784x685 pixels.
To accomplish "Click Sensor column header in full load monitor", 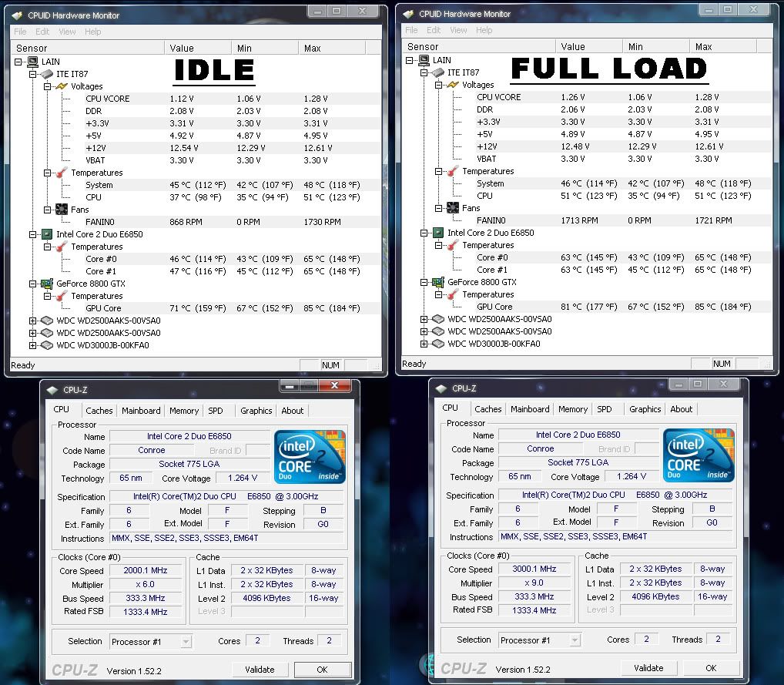I will tap(479, 46).
